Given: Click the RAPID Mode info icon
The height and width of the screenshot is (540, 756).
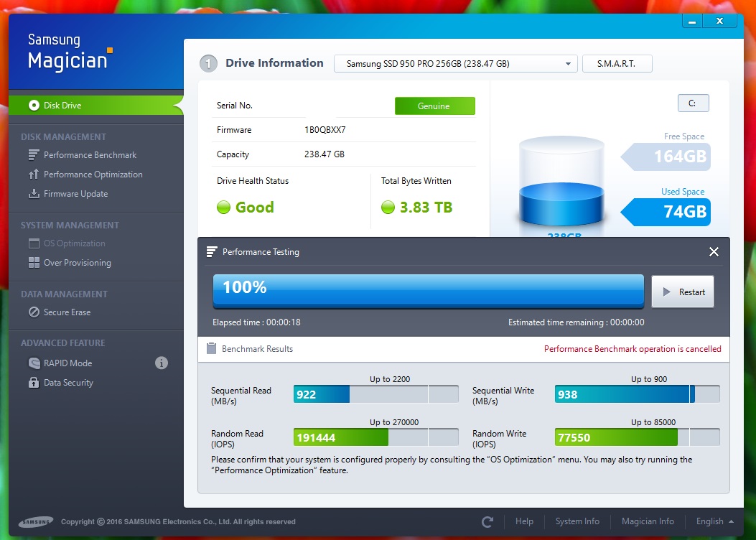Looking at the screenshot, I should pyautogui.click(x=162, y=363).
